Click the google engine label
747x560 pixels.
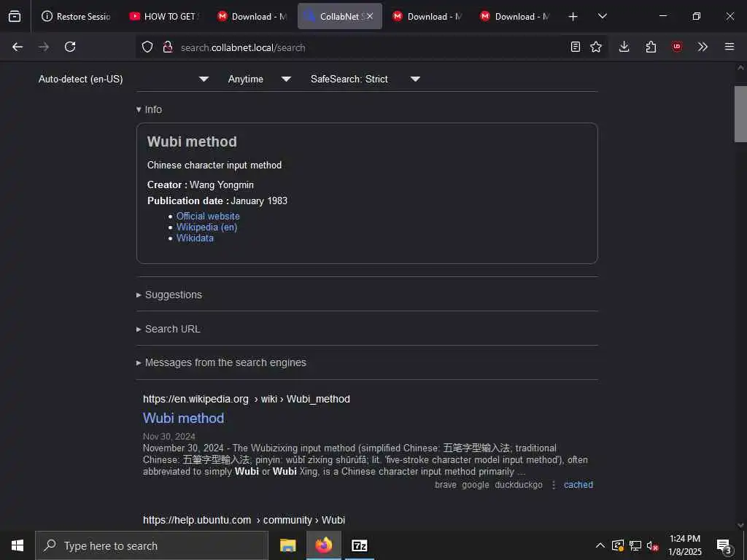476,485
